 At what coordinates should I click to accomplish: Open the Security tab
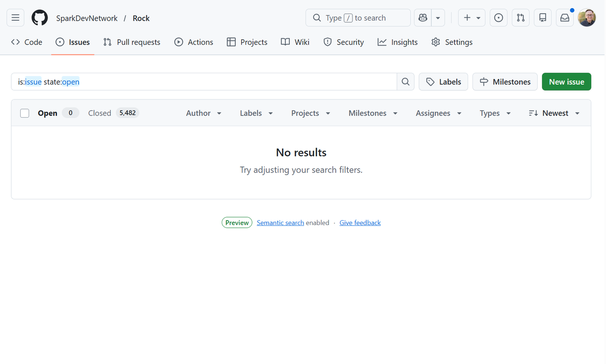(x=344, y=42)
